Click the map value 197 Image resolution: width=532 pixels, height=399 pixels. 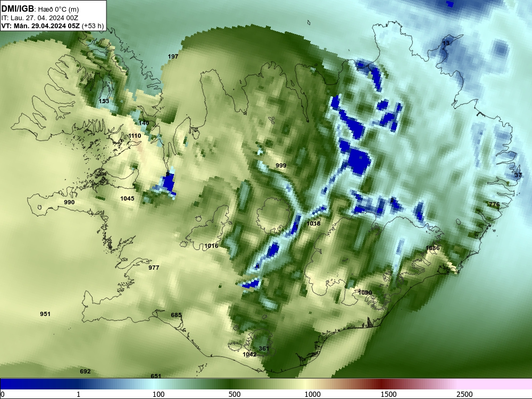[173, 56]
